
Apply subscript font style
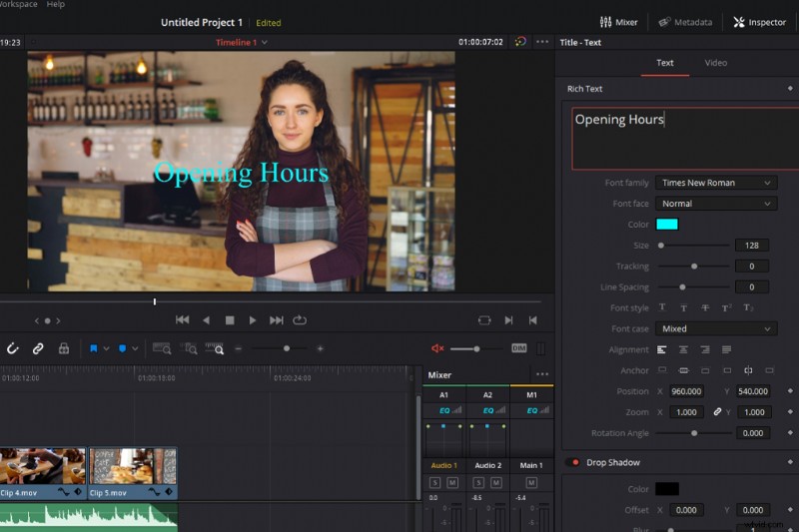(748, 307)
